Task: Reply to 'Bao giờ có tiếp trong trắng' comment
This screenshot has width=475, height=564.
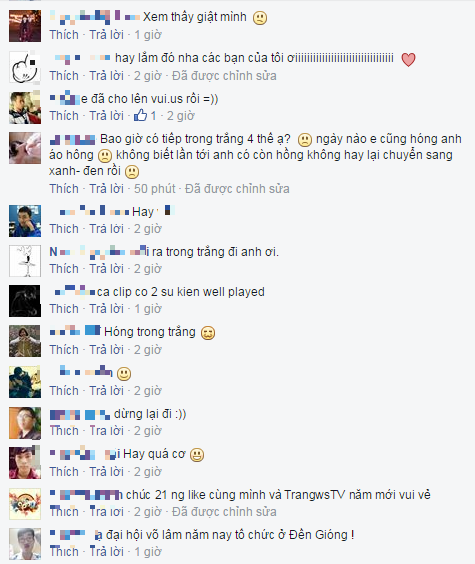Action: 106,189
